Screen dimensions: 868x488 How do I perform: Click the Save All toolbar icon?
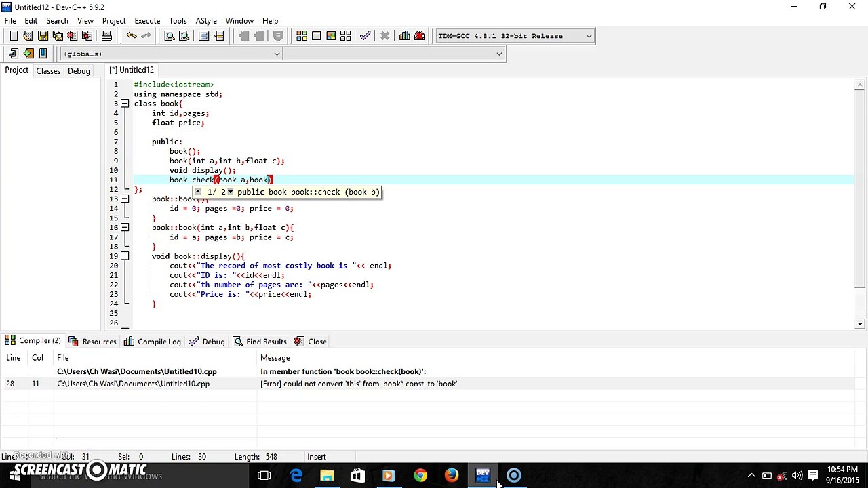click(58, 36)
